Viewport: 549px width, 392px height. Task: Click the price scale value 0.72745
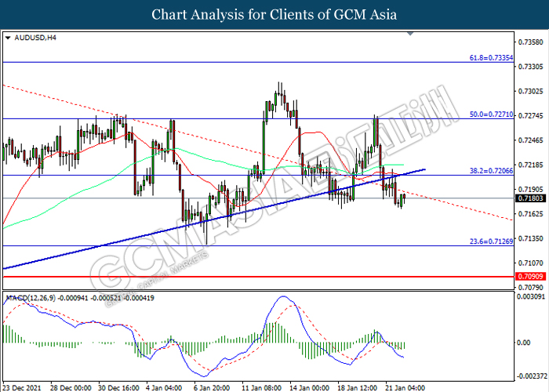[x=530, y=116]
